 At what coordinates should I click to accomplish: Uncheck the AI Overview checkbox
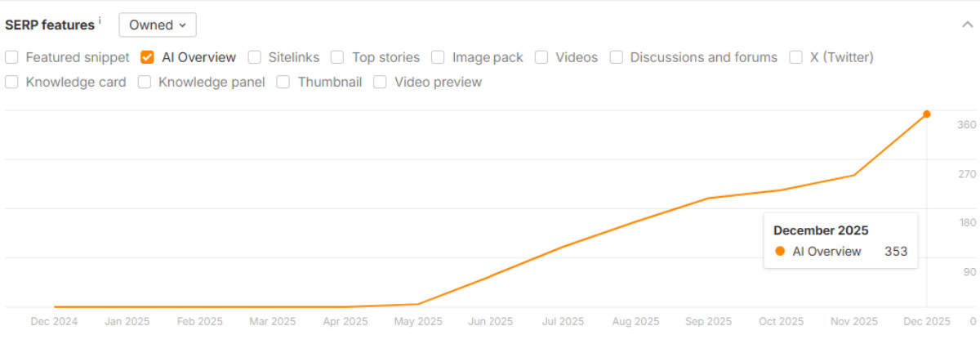(148, 57)
